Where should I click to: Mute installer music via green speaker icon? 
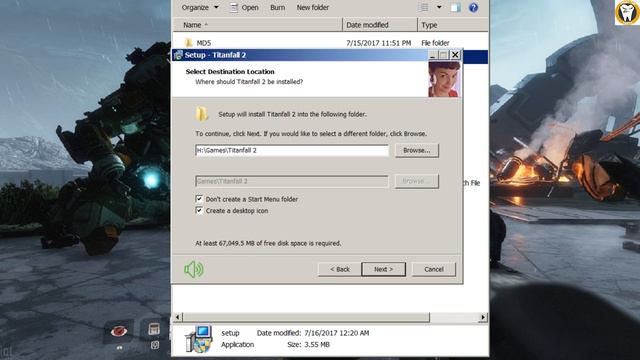point(194,269)
